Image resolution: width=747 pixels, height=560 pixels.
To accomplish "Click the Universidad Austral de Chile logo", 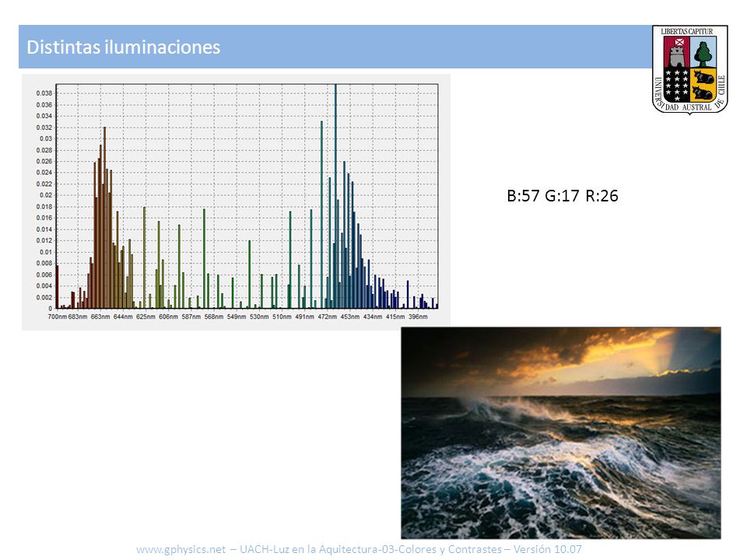I will pos(689,69).
